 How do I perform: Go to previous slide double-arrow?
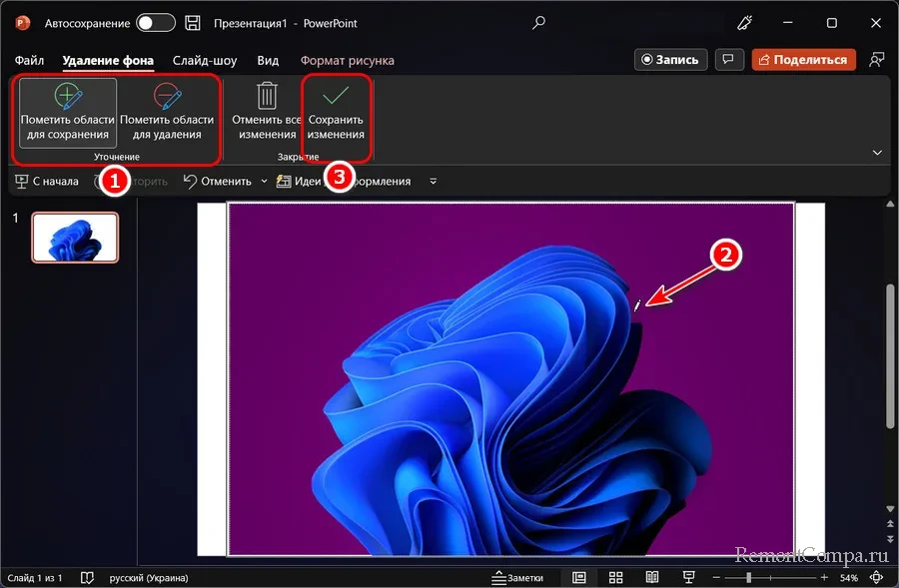pos(890,524)
